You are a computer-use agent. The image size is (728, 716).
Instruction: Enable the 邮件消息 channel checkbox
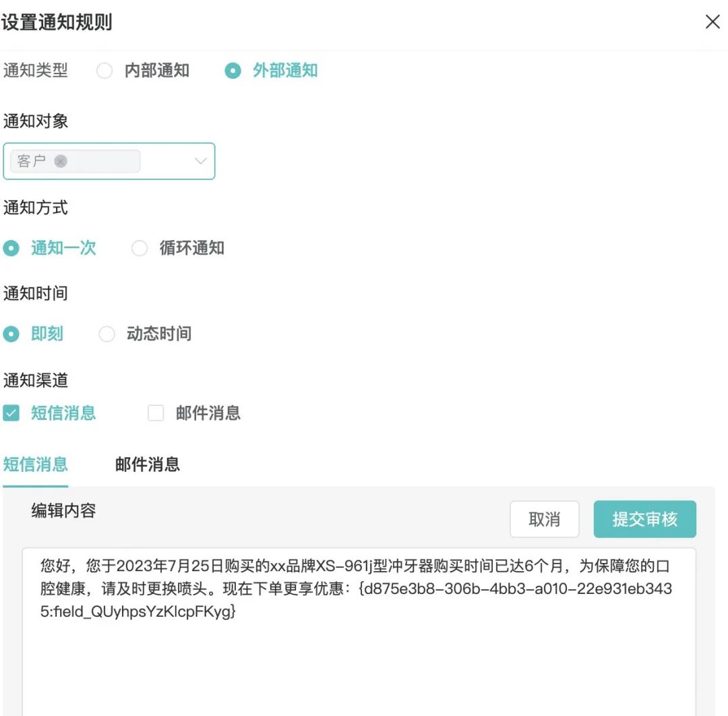[156, 413]
